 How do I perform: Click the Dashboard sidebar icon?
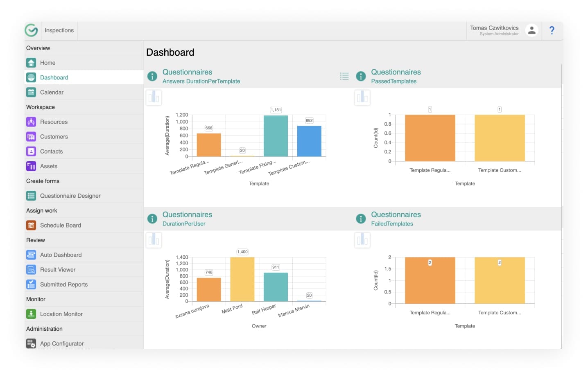point(31,77)
